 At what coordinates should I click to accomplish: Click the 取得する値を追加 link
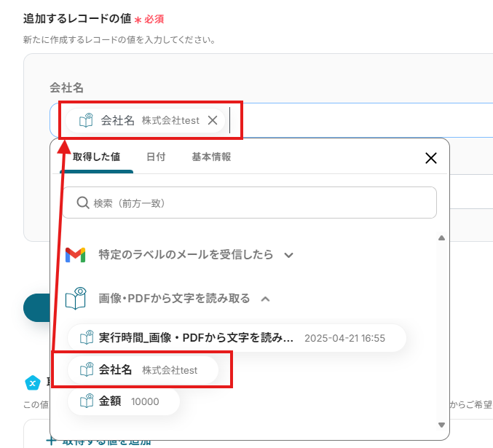(x=99, y=441)
